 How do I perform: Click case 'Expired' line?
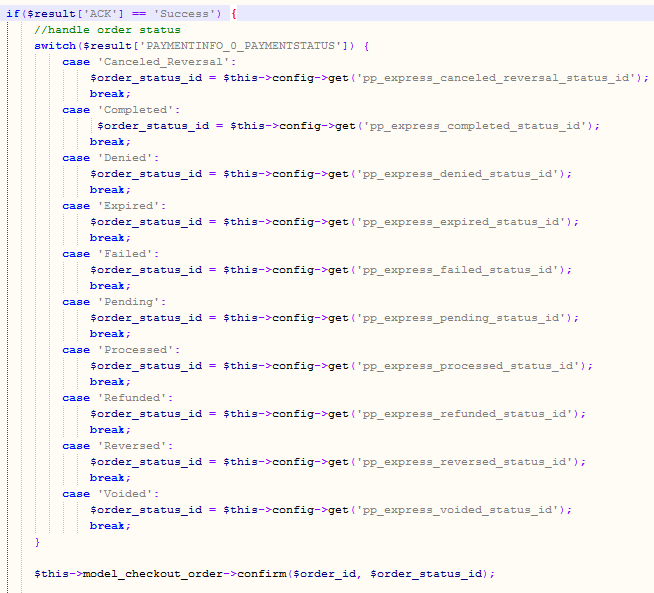coord(114,206)
